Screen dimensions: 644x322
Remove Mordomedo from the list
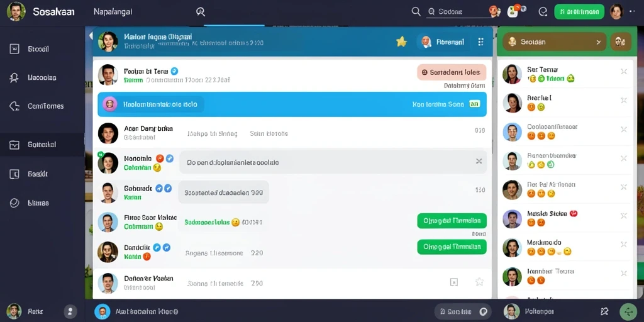click(x=623, y=245)
